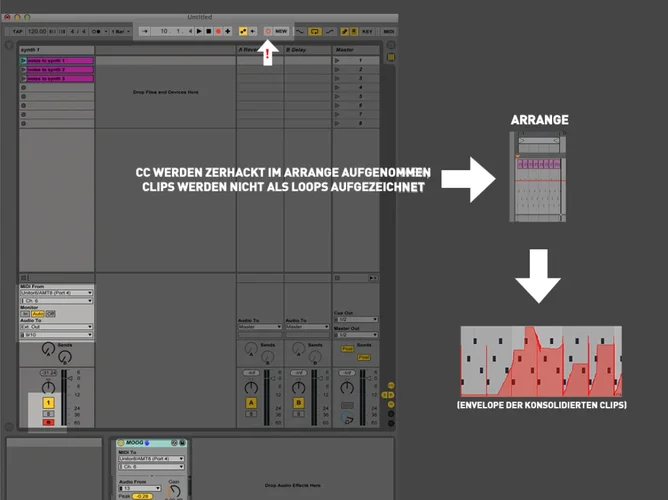Viewport: 668px width, 500px height.
Task: Toggle the Follow arrow button
Action: 144,31
